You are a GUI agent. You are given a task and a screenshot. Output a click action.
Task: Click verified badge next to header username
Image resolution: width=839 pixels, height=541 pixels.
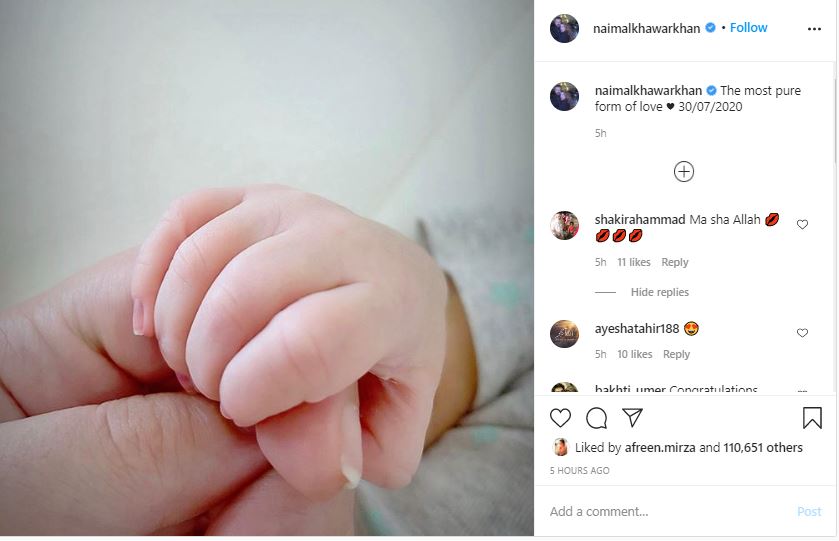tap(711, 28)
